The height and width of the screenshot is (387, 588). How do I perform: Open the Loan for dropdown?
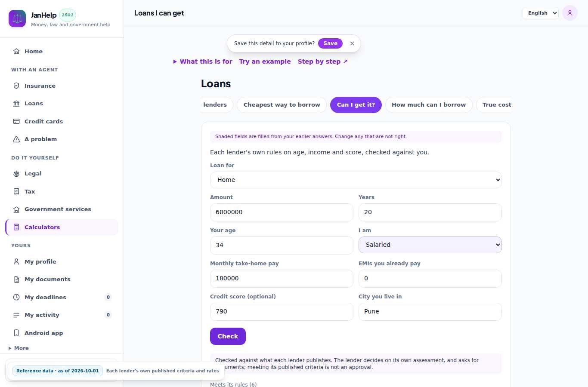(x=356, y=180)
